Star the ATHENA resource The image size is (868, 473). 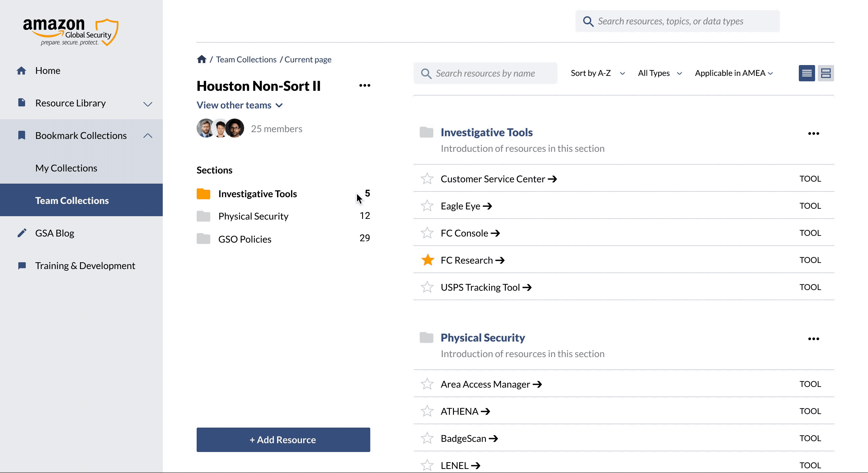pyautogui.click(x=427, y=411)
